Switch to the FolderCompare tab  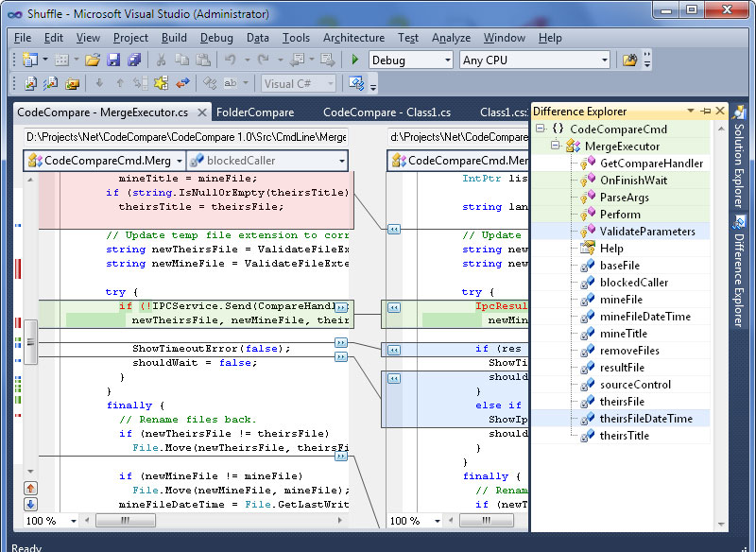[x=255, y=112]
